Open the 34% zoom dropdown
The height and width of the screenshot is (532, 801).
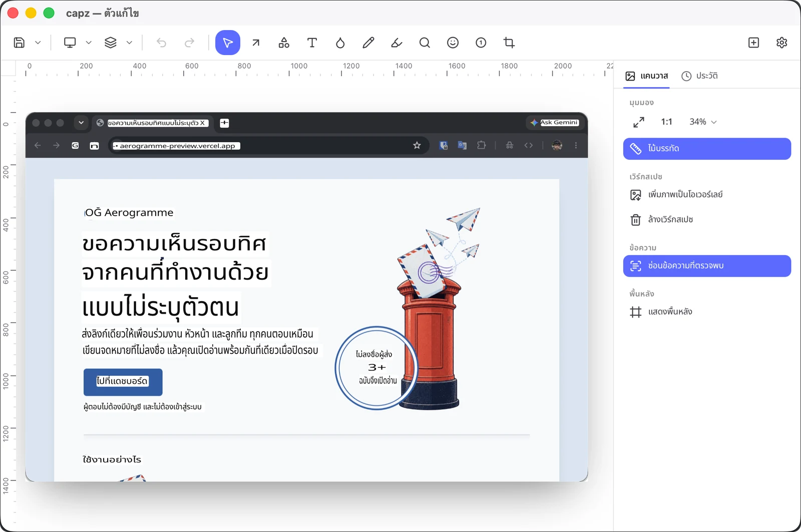[703, 122]
